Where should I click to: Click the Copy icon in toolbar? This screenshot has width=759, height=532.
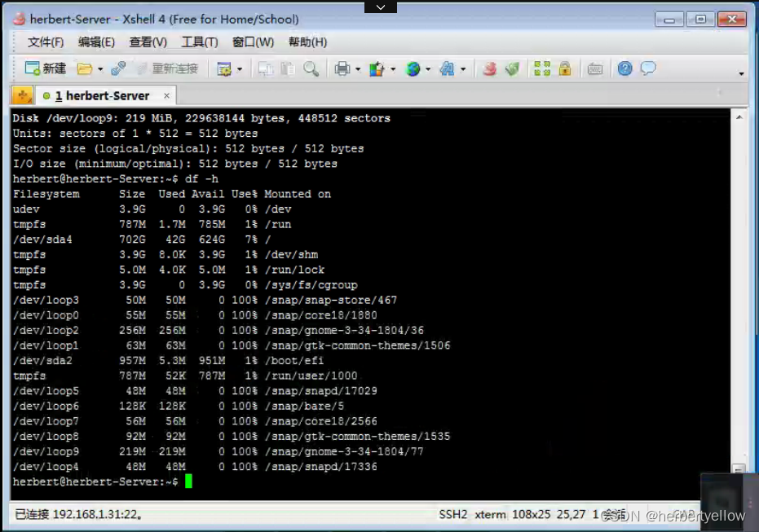pos(266,68)
